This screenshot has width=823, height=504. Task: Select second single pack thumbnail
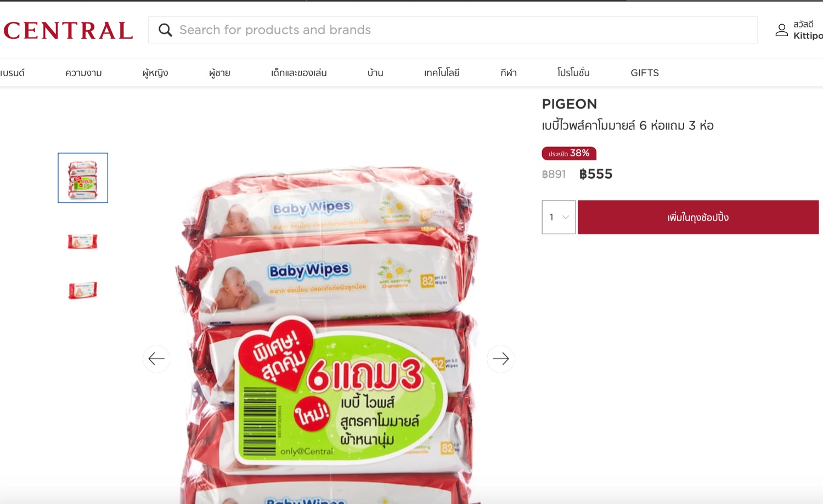click(83, 241)
